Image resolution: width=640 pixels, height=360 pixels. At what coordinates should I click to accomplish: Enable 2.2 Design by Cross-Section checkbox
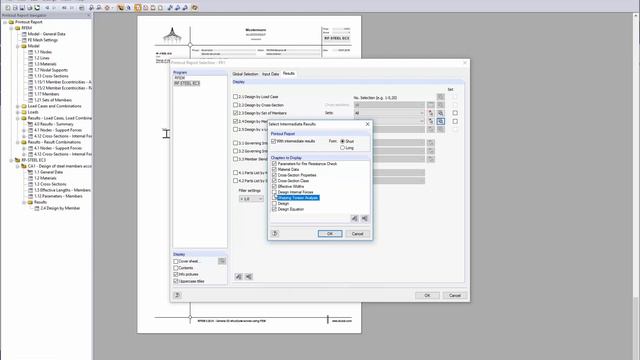point(235,105)
